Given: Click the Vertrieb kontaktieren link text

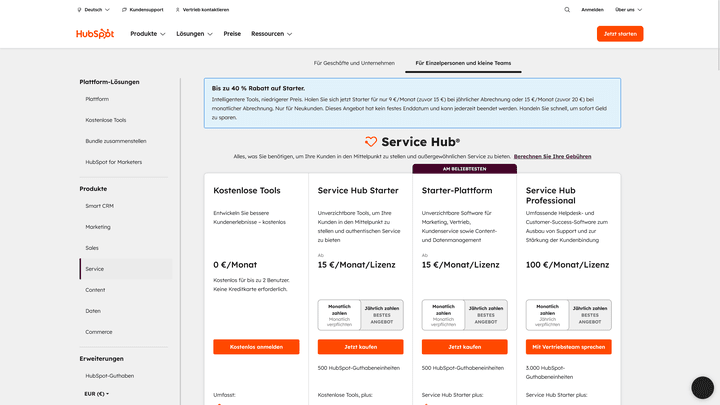Looking at the screenshot, I should 206,10.
